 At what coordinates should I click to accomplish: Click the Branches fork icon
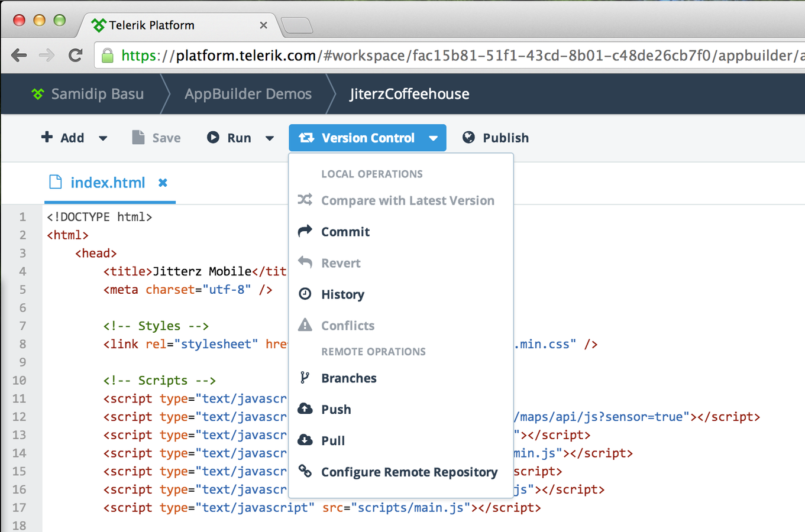click(x=305, y=377)
